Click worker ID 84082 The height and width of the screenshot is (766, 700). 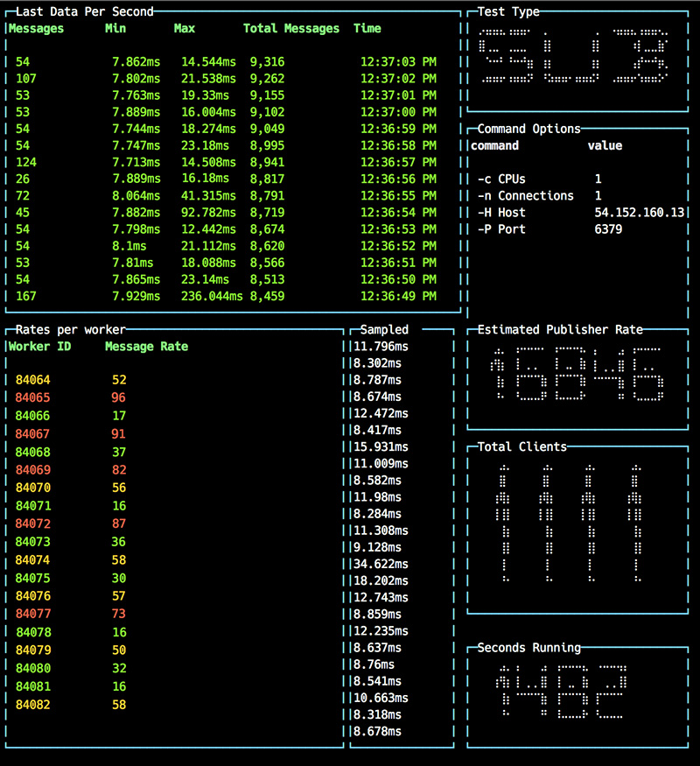(x=33, y=705)
